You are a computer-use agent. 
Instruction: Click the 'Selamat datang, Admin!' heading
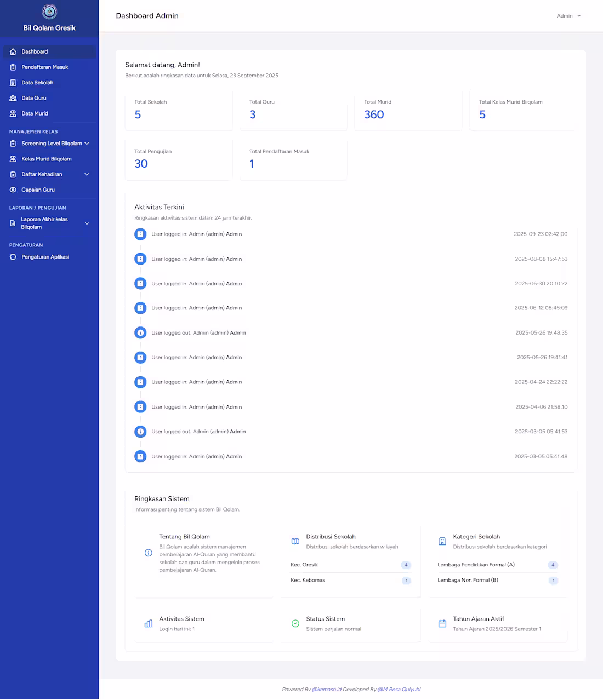pos(163,65)
